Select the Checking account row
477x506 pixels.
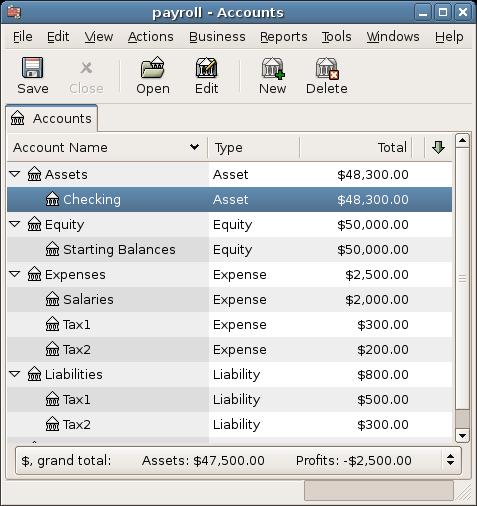coord(230,199)
